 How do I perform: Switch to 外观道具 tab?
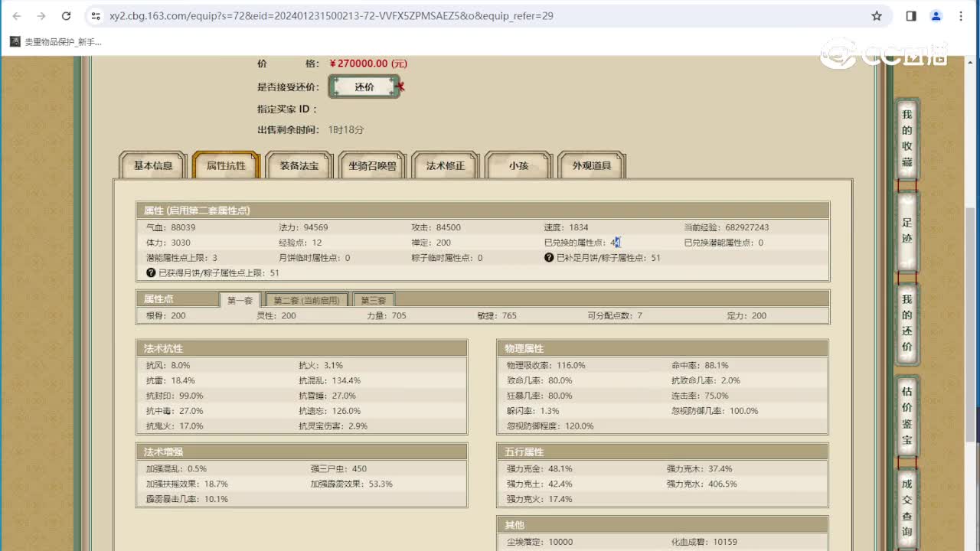point(592,165)
